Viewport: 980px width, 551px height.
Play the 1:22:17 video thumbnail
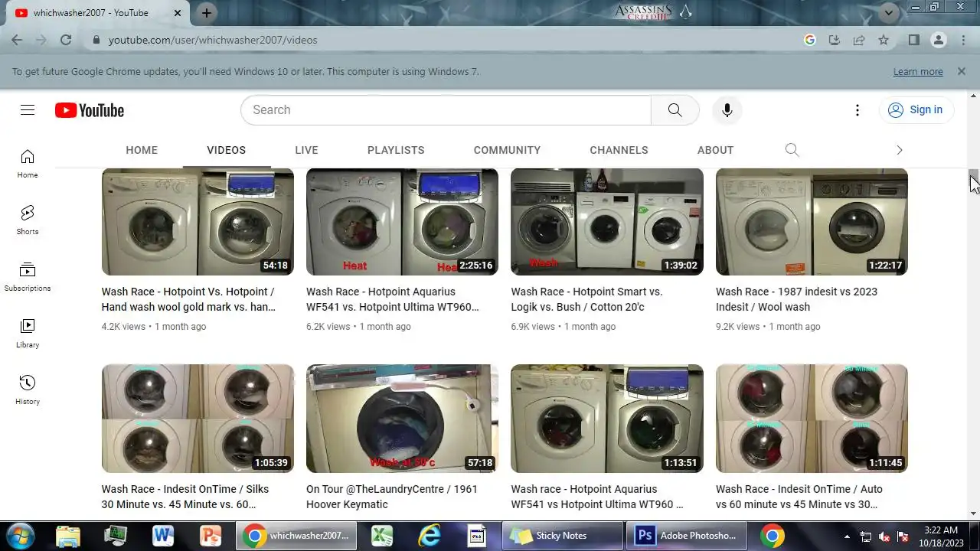pyautogui.click(x=812, y=222)
